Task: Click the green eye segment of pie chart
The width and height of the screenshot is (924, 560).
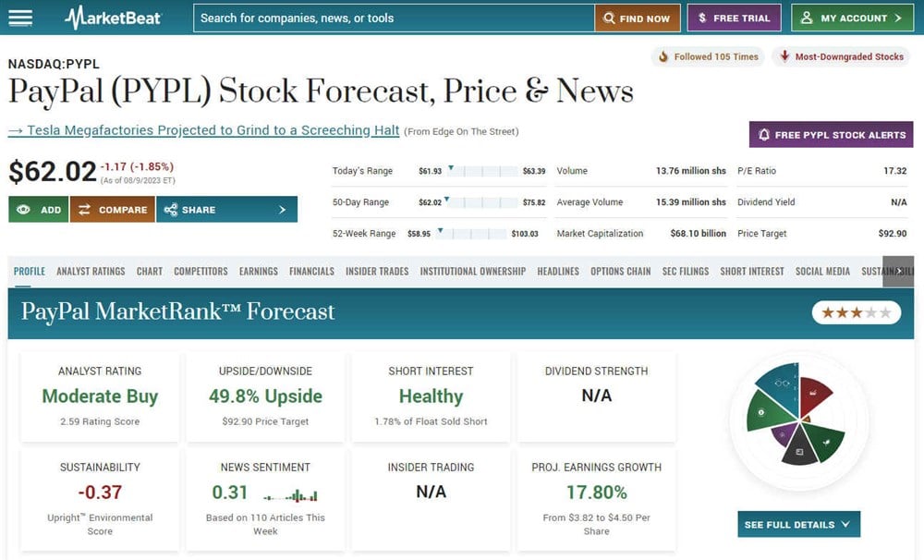Action: click(767, 413)
